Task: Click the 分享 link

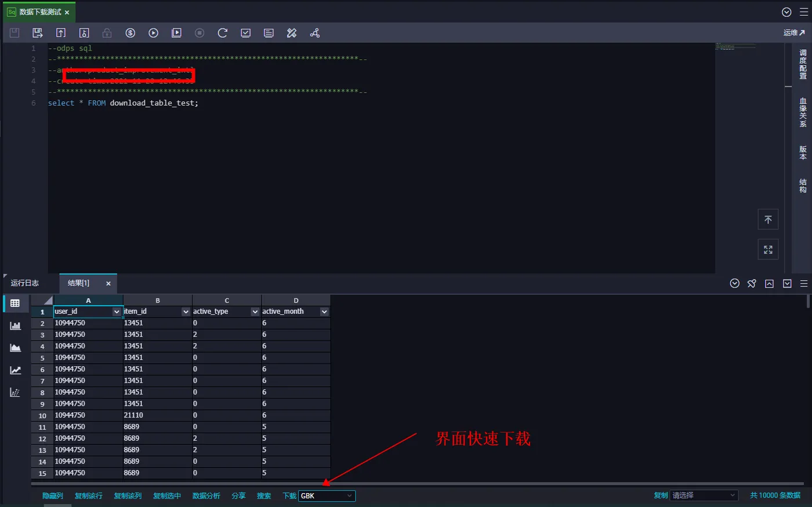Action: point(238,496)
